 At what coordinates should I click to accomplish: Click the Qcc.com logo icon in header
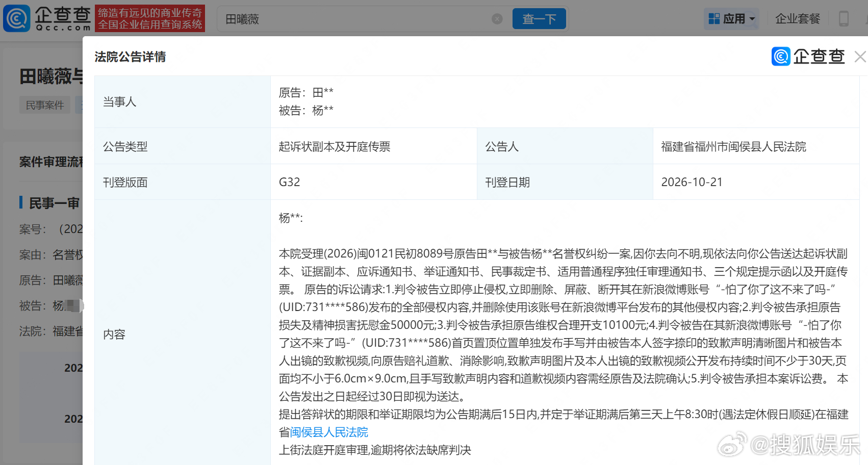(x=17, y=19)
